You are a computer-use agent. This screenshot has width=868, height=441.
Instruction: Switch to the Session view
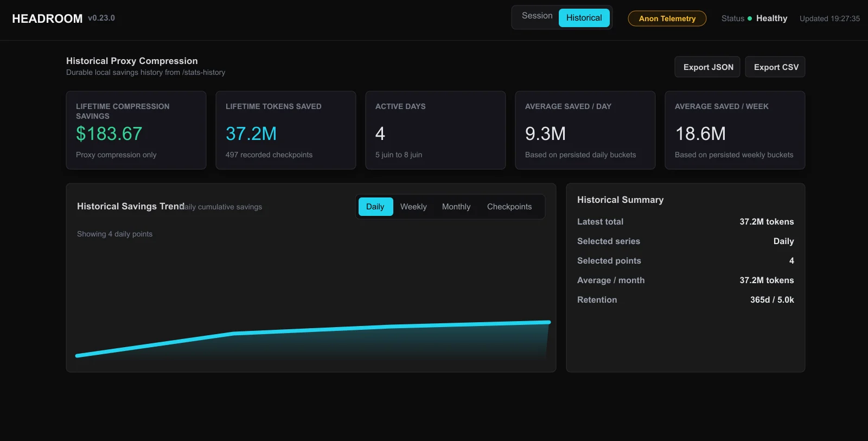click(x=537, y=16)
